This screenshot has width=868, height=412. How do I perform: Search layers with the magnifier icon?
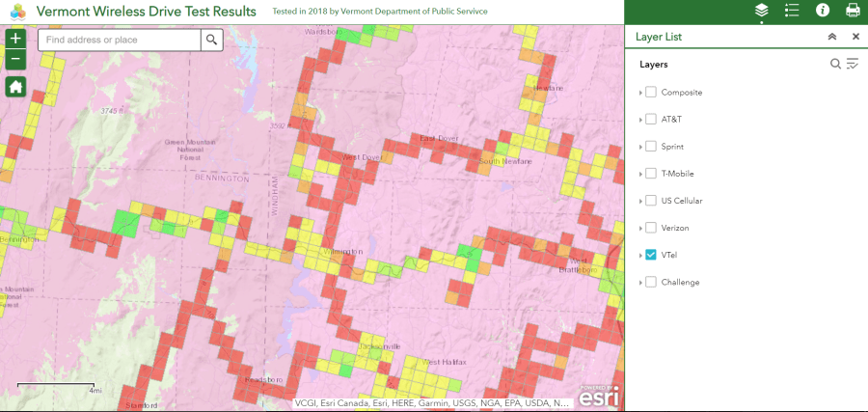coord(836,64)
